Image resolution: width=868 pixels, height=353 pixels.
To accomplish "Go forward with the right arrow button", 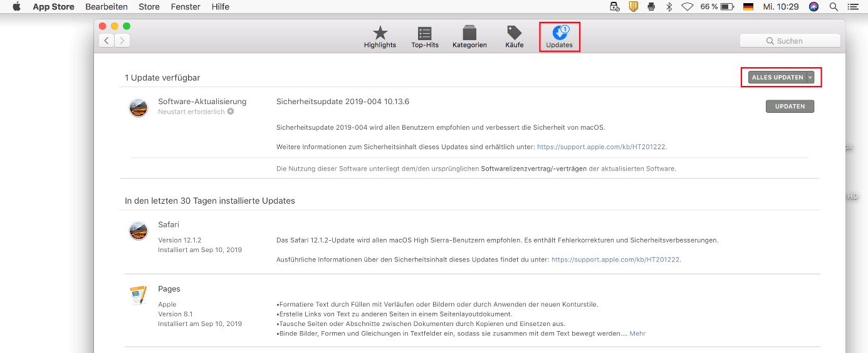I will coord(122,41).
